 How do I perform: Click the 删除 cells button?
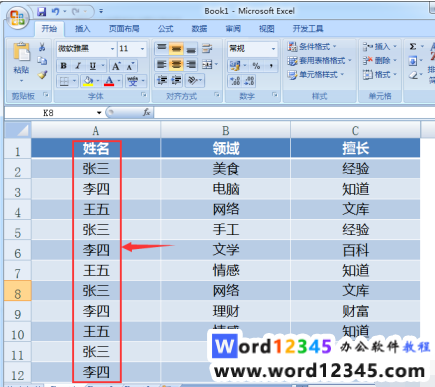pos(380,60)
